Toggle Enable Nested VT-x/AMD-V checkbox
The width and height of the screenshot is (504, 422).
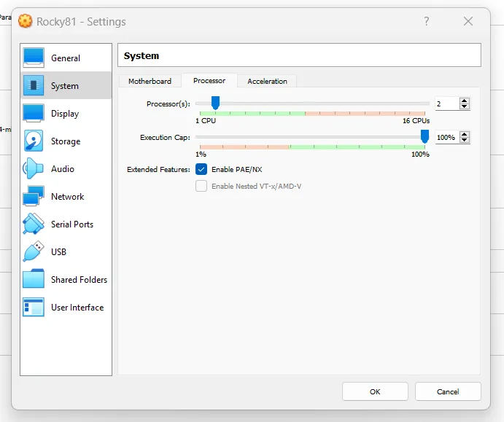(x=201, y=186)
